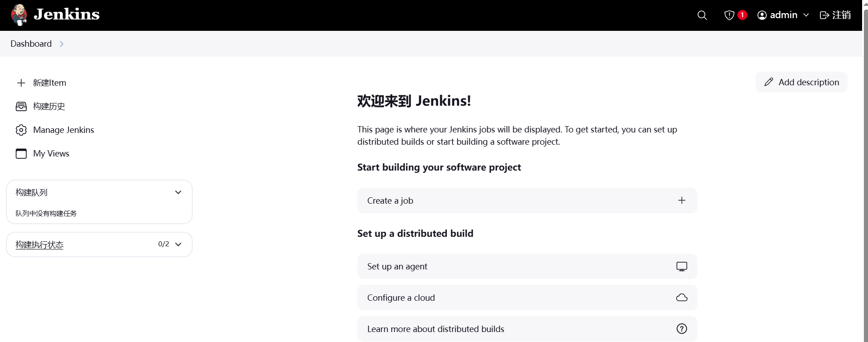Click the Jenkins butler logo
Viewport: 868px width, 342px height.
point(19,15)
